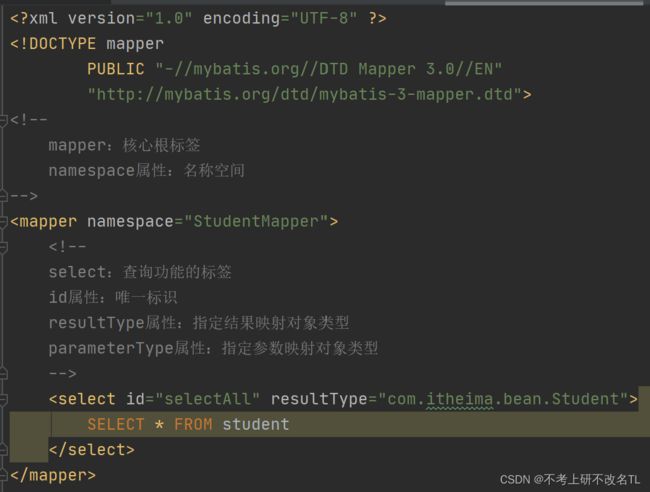This screenshot has width=650, height=492.
Task: Click the underlined itheima word in resultType
Action: tap(460, 400)
